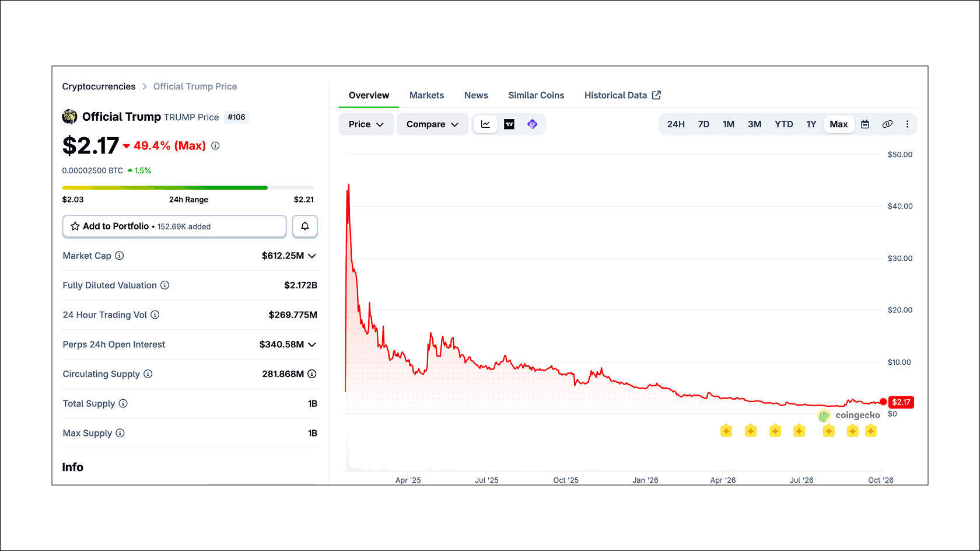Click the Market Cap info icon

tap(119, 256)
